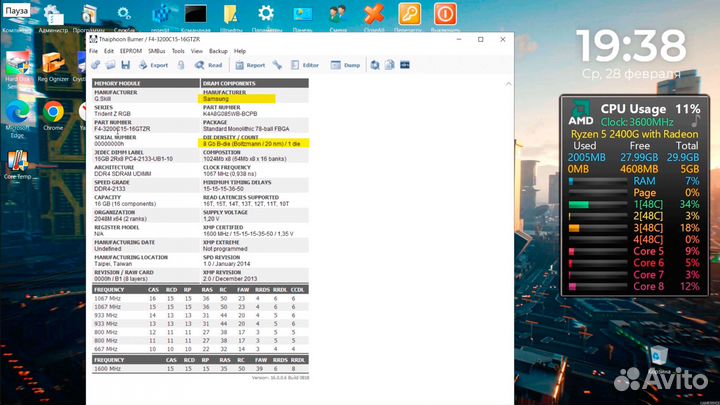This screenshot has width=720, height=405.
Task: Open the Help menu
Action: (240, 51)
